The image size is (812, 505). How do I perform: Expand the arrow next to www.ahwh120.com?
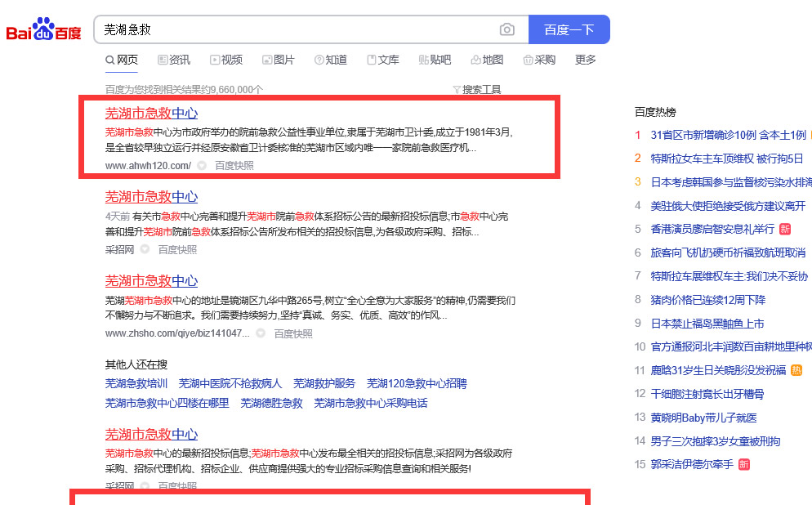pyautogui.click(x=202, y=165)
